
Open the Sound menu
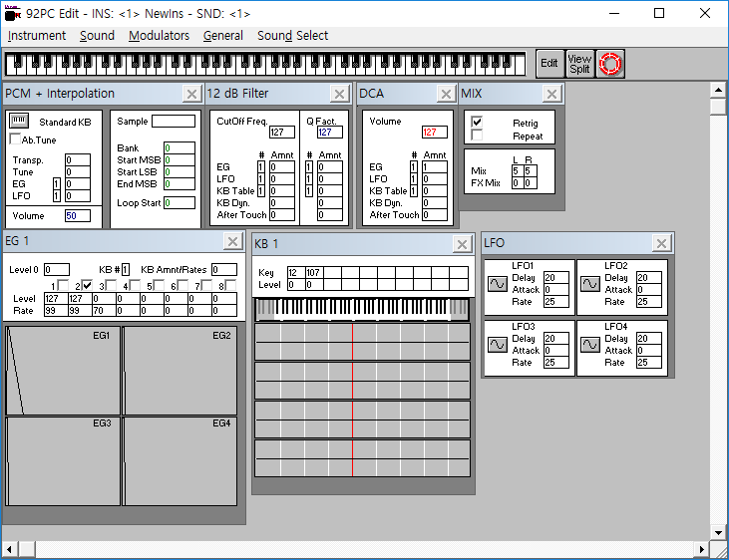pyautogui.click(x=97, y=36)
